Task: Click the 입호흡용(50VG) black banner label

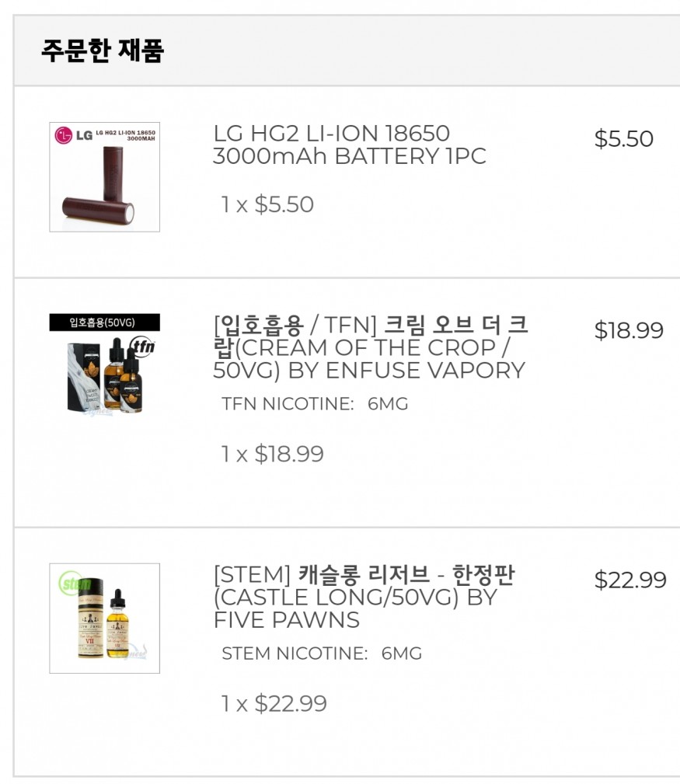Action: point(104,322)
